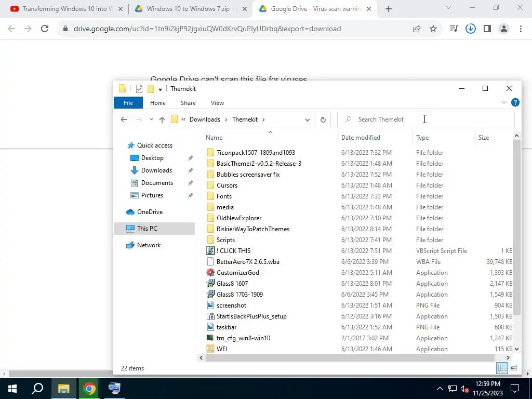The width and height of the screenshot is (532, 399).
Task: Open Chrome downloads indicator
Action: pos(470,29)
